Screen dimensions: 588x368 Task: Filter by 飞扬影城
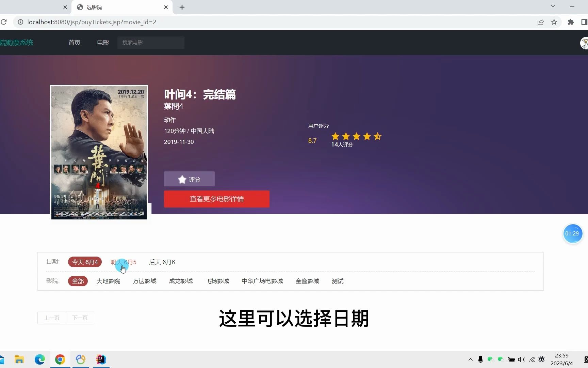pyautogui.click(x=217, y=281)
